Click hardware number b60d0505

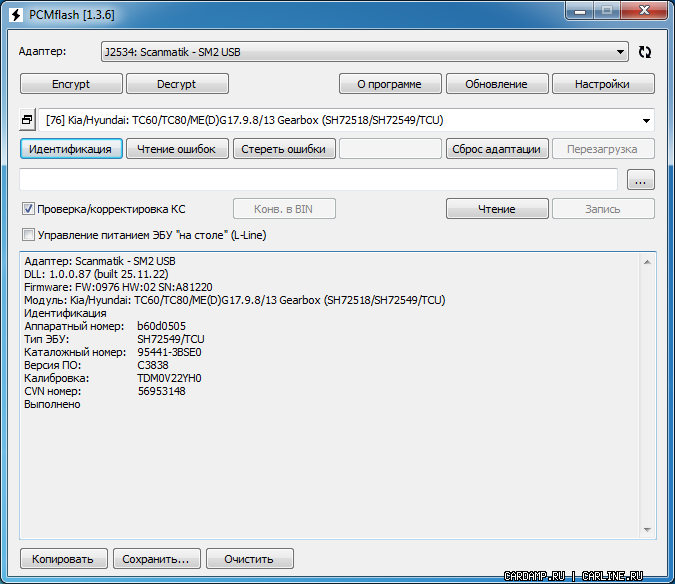161,326
